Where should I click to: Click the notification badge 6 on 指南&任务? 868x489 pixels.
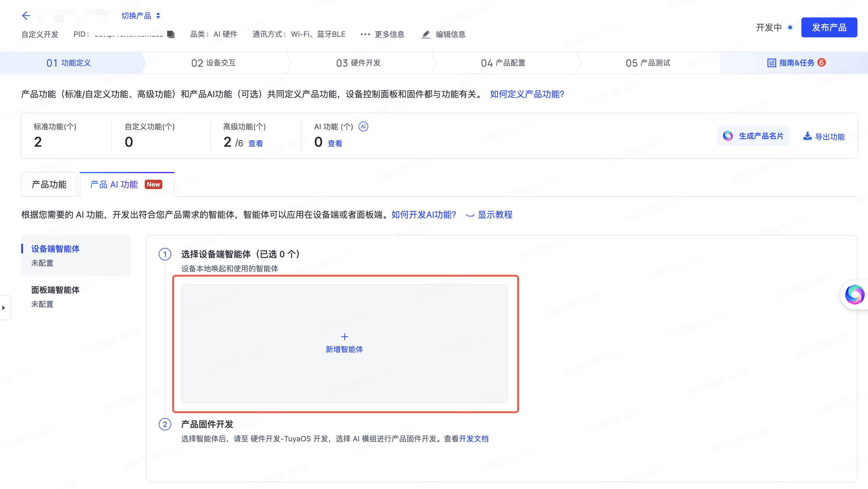point(822,62)
